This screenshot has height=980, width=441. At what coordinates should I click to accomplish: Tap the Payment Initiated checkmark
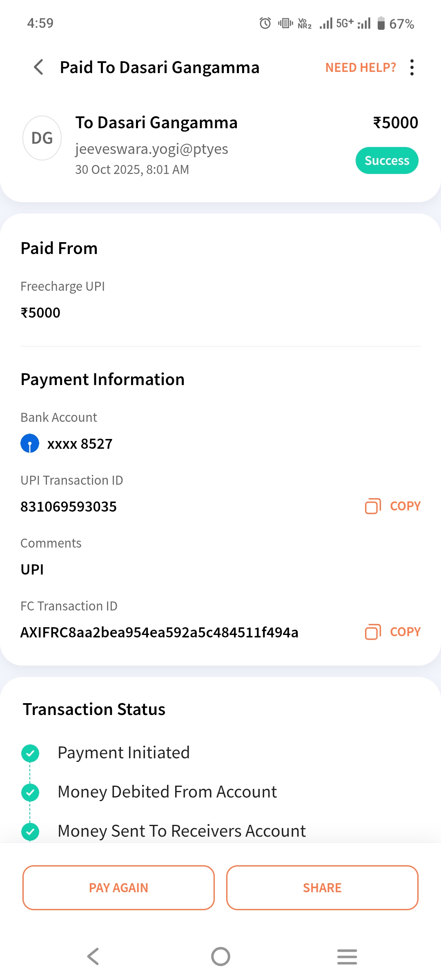point(30,753)
